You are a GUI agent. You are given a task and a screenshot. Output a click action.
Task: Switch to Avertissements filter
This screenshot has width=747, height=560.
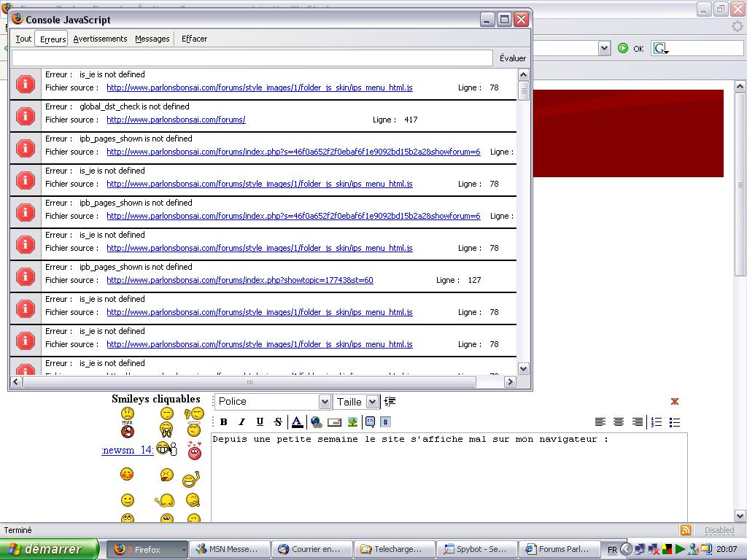pos(100,39)
